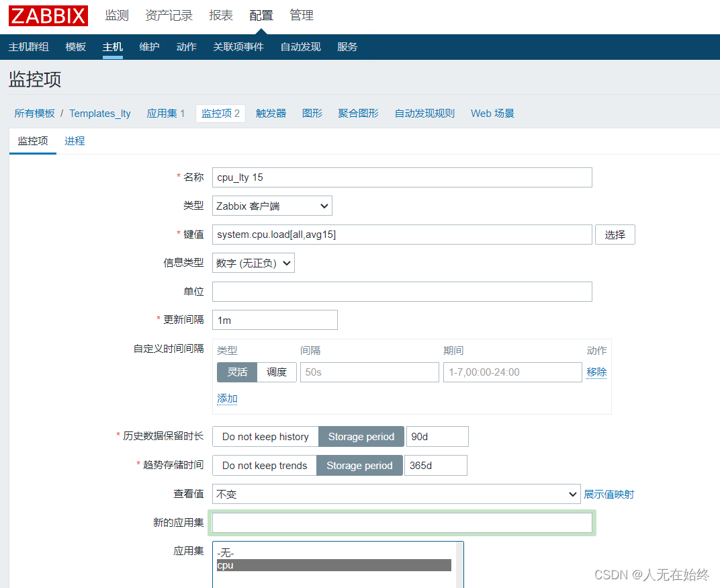Click the 间隔 field with 50s placeholder

pyautogui.click(x=369, y=372)
